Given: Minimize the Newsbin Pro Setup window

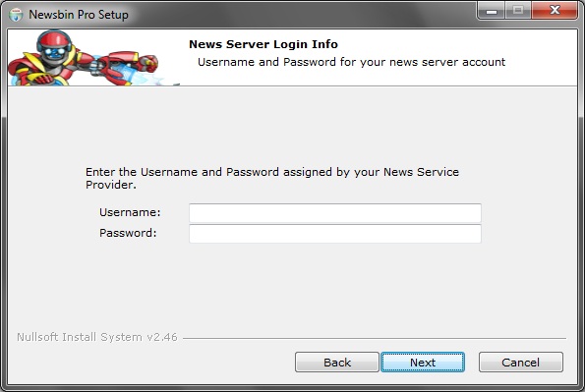Looking at the screenshot, I should tap(492, 11).
